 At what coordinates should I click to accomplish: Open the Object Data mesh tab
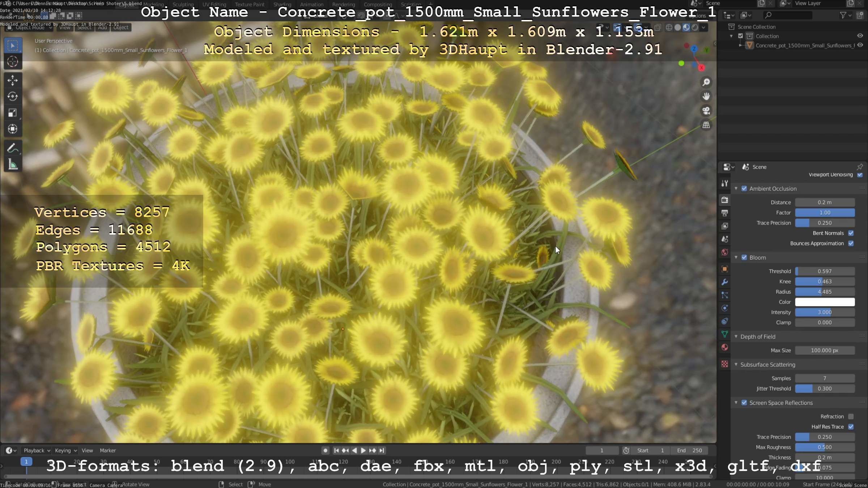point(724,334)
